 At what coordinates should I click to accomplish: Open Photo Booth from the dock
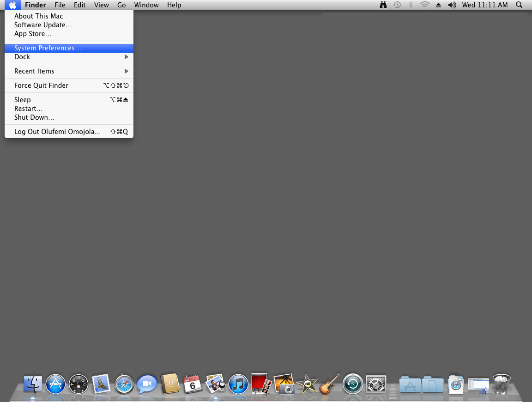pos(261,384)
